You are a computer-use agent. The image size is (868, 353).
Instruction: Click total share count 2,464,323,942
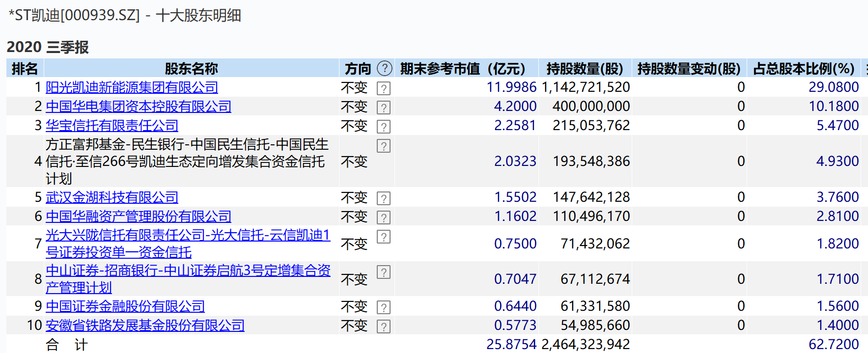(586, 345)
